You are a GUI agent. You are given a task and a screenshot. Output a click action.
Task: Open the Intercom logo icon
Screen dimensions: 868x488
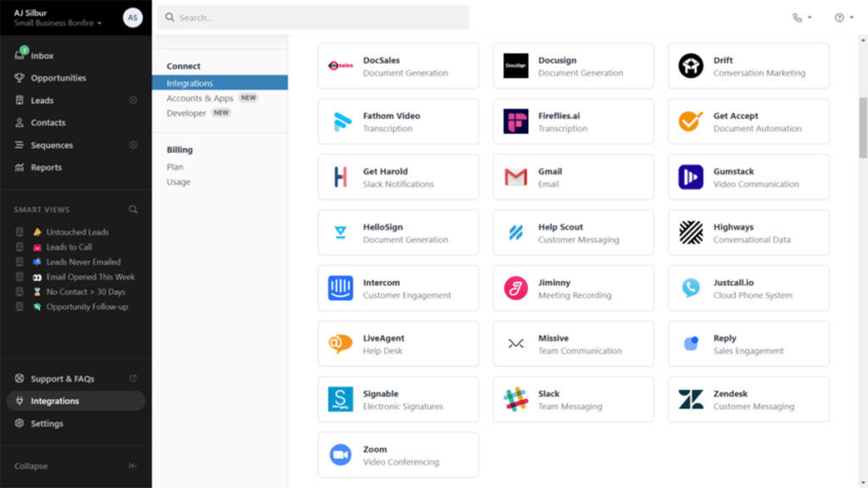coord(341,288)
